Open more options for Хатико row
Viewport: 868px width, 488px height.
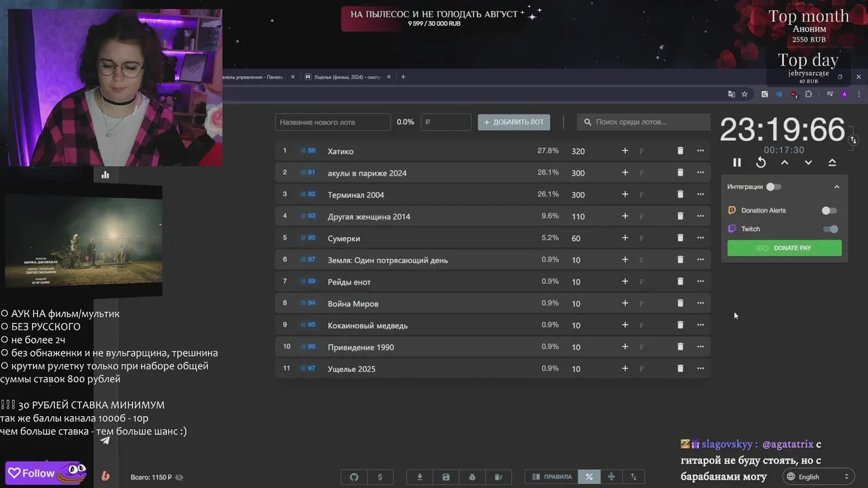[x=701, y=150]
